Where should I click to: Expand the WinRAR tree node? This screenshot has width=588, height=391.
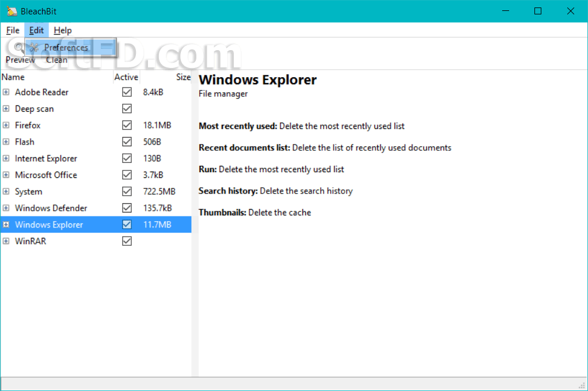coord(6,241)
